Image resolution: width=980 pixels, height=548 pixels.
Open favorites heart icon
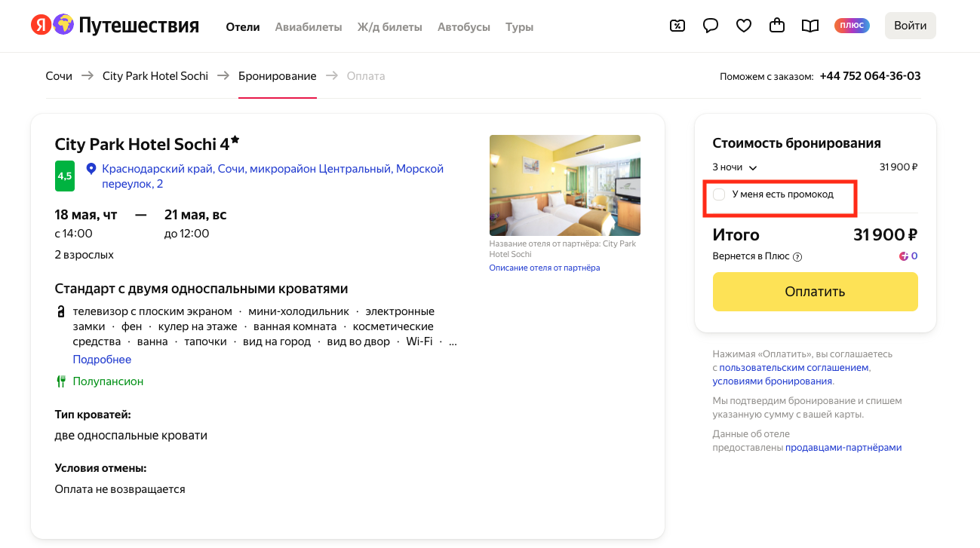744,26
